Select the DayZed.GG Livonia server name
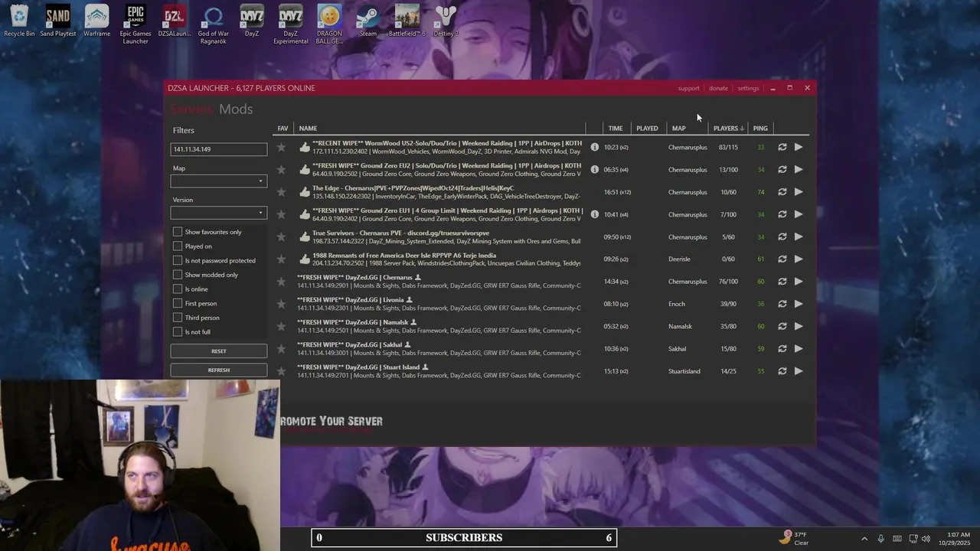The image size is (980, 551). tap(351, 300)
